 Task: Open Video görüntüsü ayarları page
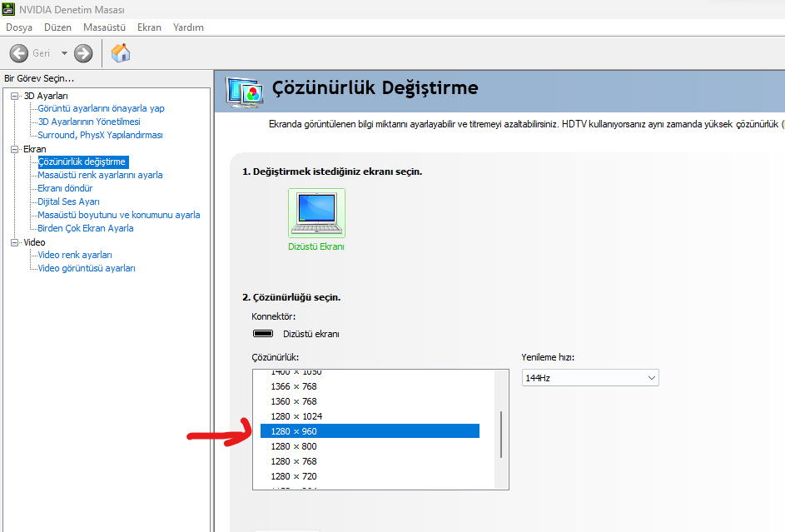pos(87,268)
